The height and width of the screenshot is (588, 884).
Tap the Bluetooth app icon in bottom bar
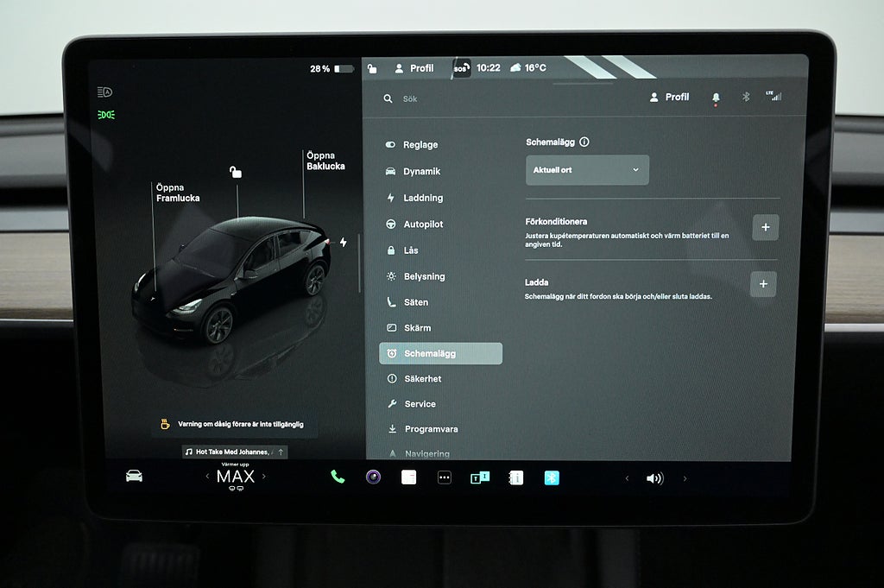coord(552,477)
